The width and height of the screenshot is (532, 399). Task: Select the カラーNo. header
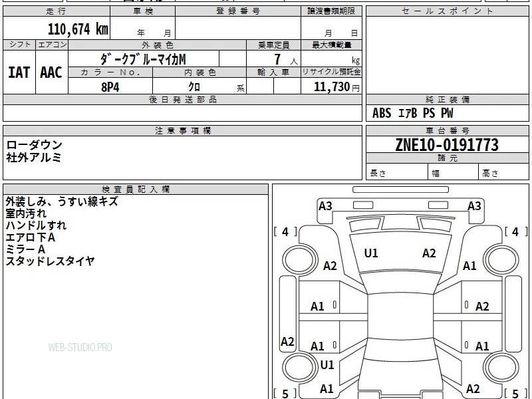pyautogui.click(x=110, y=72)
